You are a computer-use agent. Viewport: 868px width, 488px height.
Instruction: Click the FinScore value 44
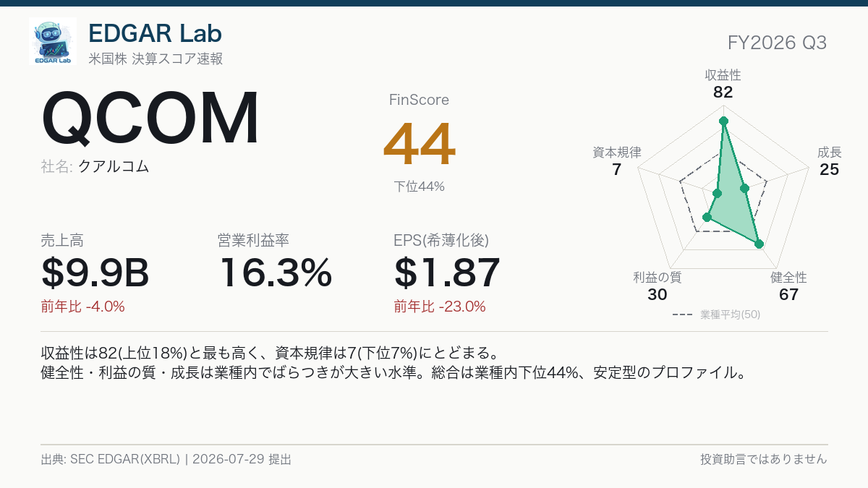coord(419,144)
